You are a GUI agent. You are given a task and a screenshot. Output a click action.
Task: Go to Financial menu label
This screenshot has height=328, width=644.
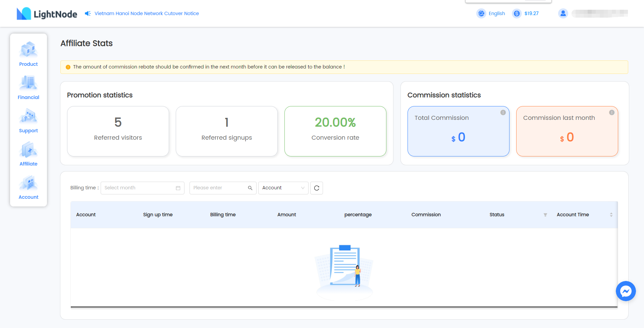29,97
